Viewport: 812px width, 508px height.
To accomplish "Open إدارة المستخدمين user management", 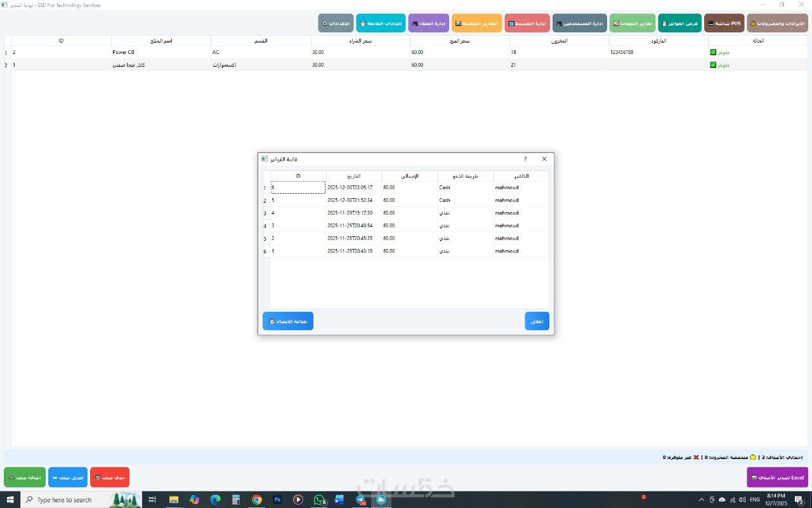I will point(580,23).
